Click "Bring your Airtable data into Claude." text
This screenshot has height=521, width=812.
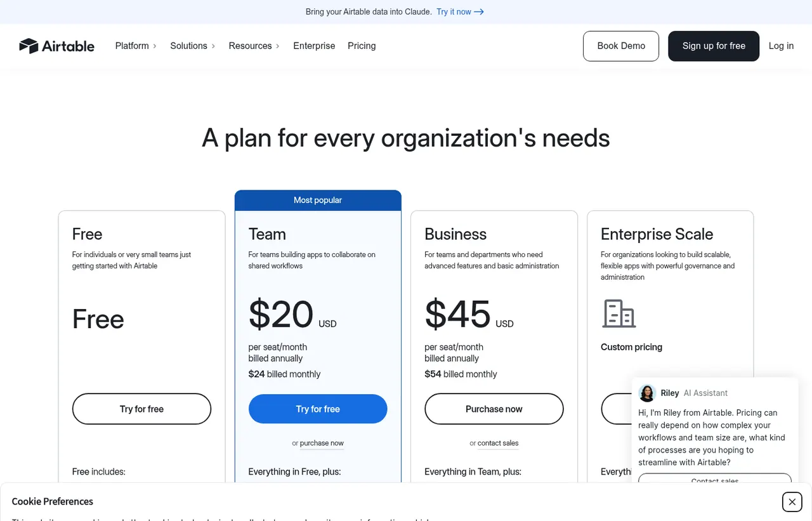(x=369, y=11)
